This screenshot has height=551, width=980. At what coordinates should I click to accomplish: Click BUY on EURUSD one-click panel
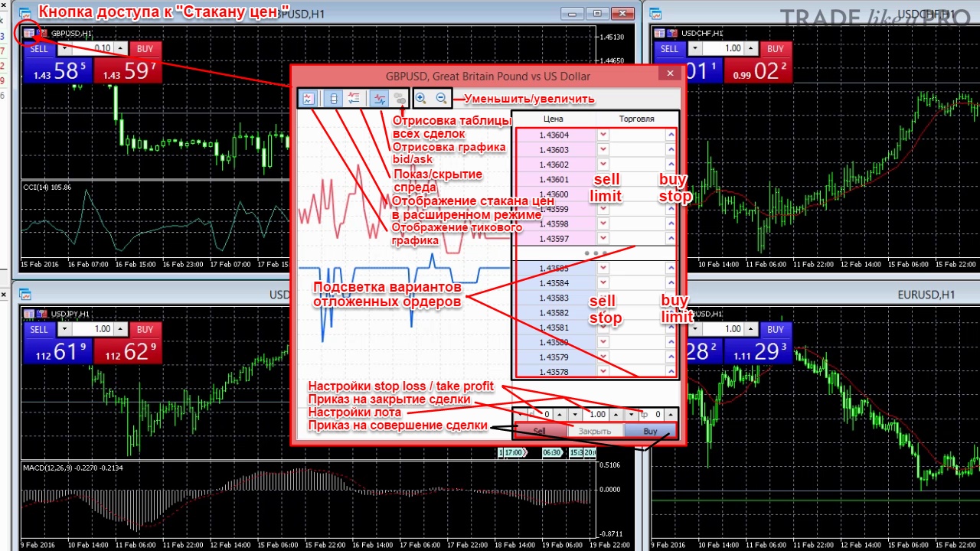point(776,329)
